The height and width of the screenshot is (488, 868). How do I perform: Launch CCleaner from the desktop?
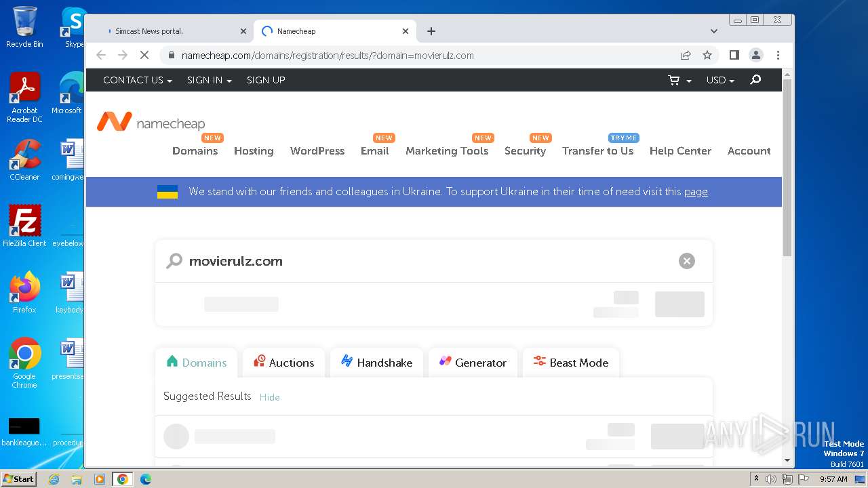[x=24, y=160]
